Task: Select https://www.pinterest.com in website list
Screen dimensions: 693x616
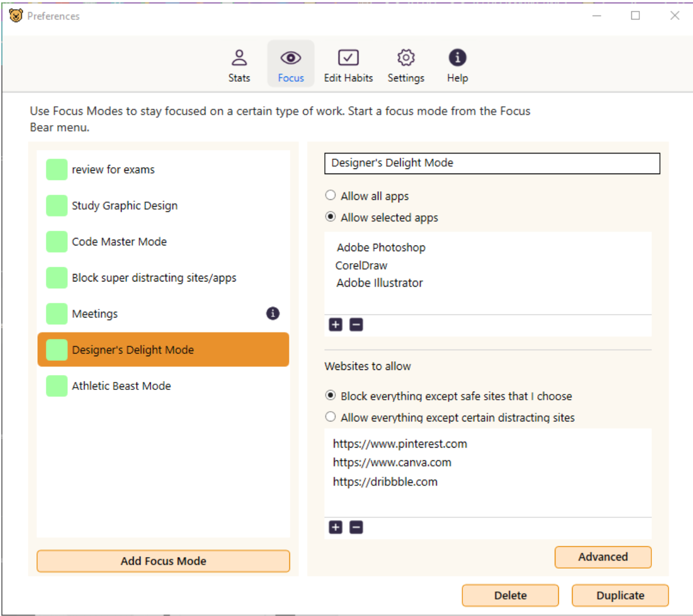Action: [x=400, y=444]
